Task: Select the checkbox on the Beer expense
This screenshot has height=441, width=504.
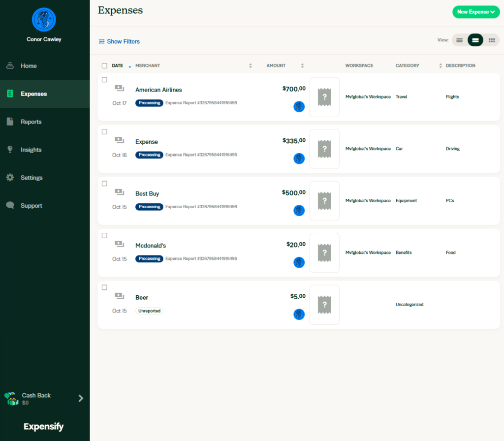Action: coord(104,287)
